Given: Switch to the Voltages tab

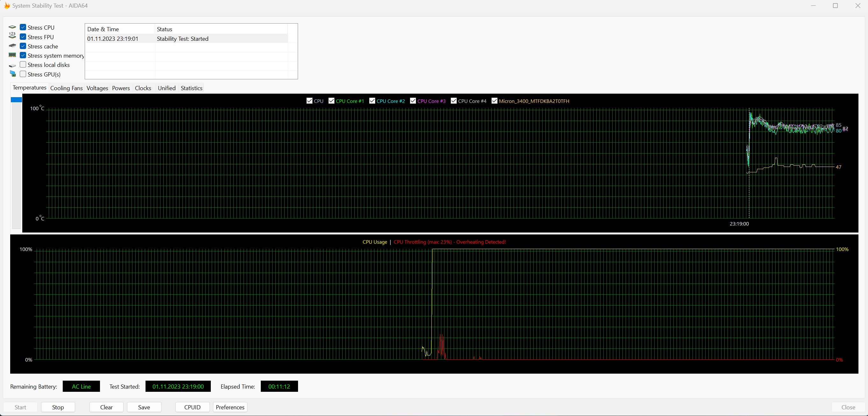Looking at the screenshot, I should coord(97,88).
